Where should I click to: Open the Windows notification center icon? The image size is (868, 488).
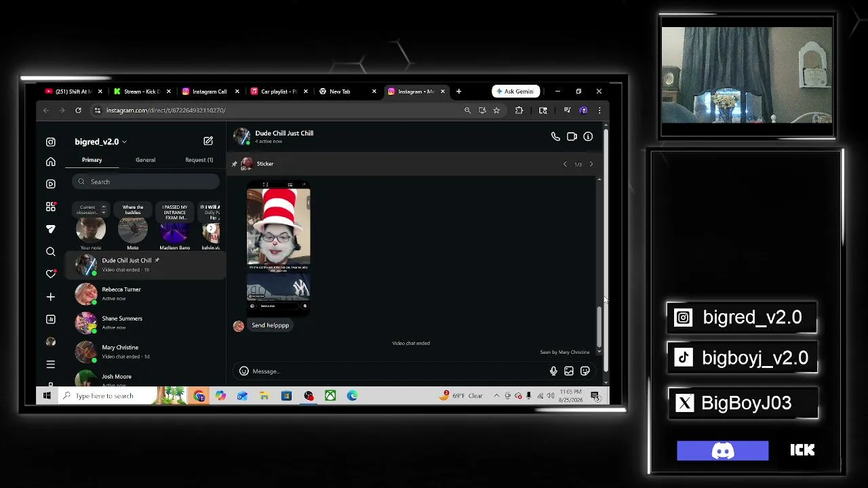595,396
